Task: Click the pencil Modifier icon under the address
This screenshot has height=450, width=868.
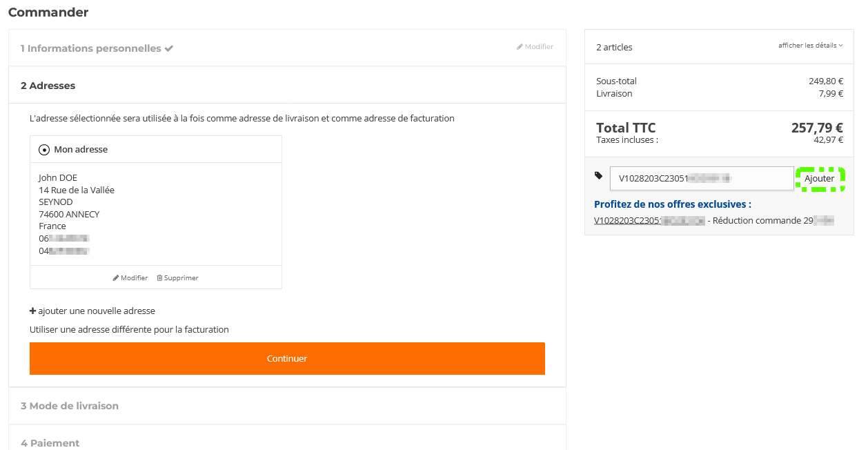Action: tap(116, 278)
